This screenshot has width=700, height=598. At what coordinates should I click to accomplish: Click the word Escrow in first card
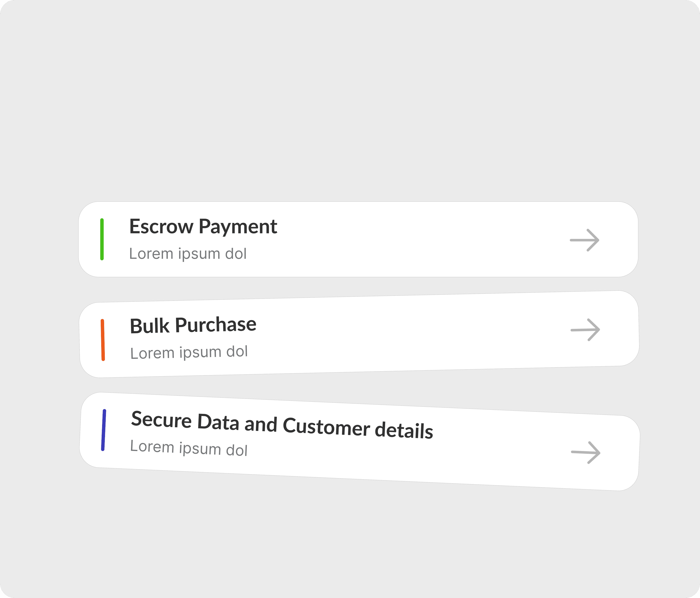coord(161,226)
